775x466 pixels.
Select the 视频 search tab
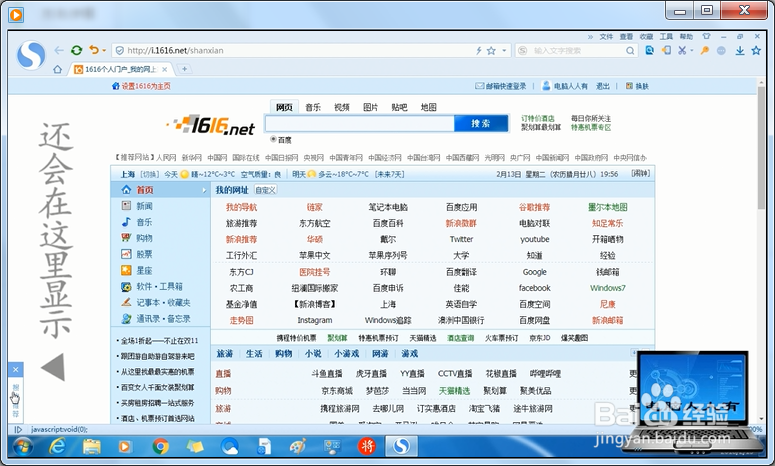(x=342, y=107)
